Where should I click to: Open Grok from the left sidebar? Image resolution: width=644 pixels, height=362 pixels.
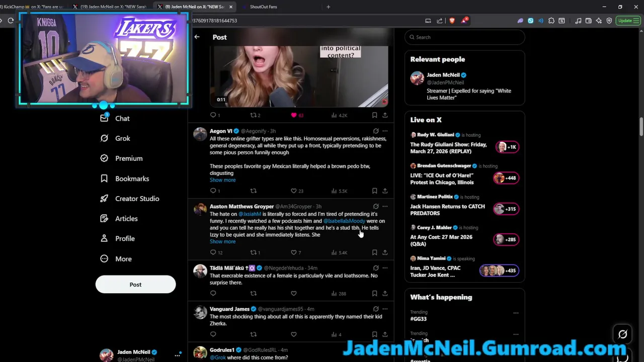115,138
